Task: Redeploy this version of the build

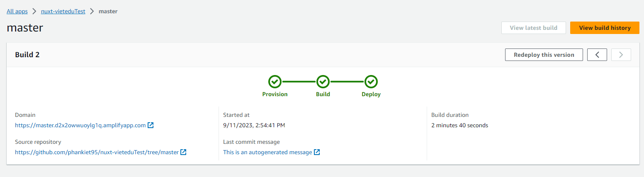Action: click(x=544, y=55)
